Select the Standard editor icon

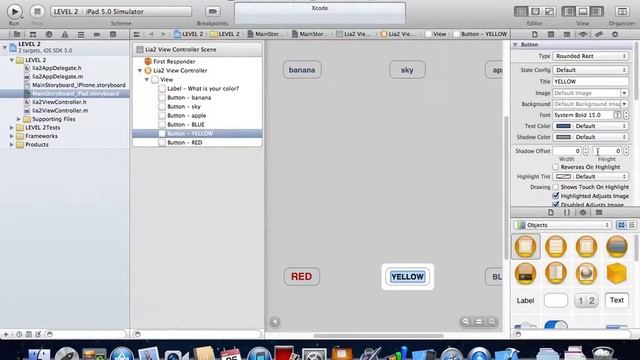pos(521,11)
